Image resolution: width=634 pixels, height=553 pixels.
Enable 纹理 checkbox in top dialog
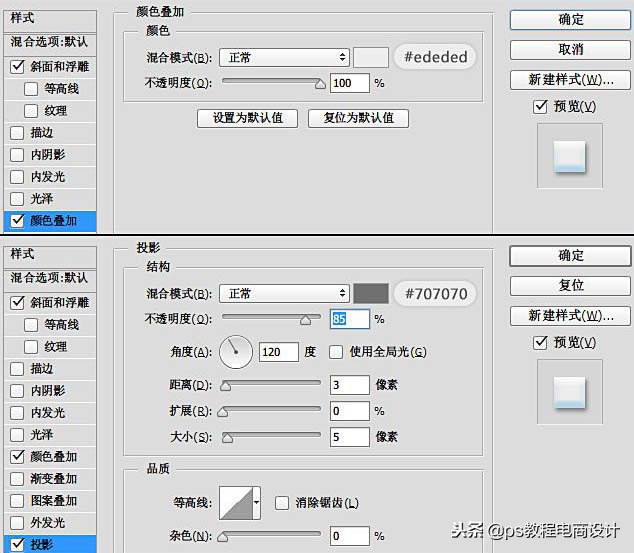point(31,110)
